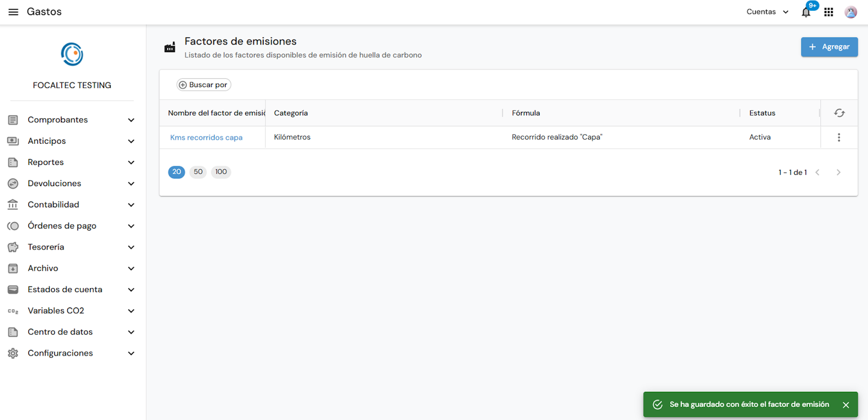868x420 pixels.
Task: Go to the previous results page
Action: pyautogui.click(x=818, y=173)
